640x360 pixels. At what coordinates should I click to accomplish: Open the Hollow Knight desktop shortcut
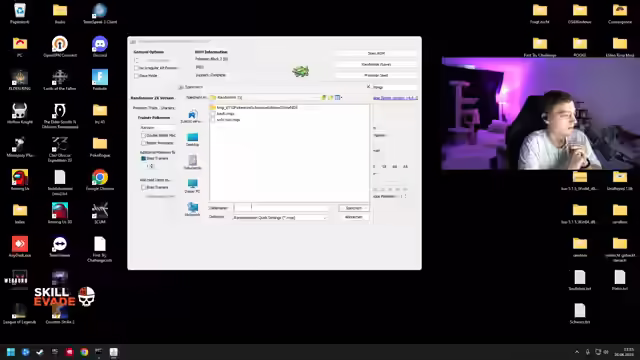click(x=20, y=113)
